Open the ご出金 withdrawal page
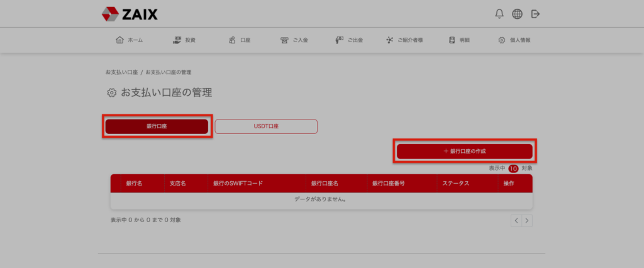Image resolution: width=644 pixels, height=268 pixels. (x=349, y=40)
